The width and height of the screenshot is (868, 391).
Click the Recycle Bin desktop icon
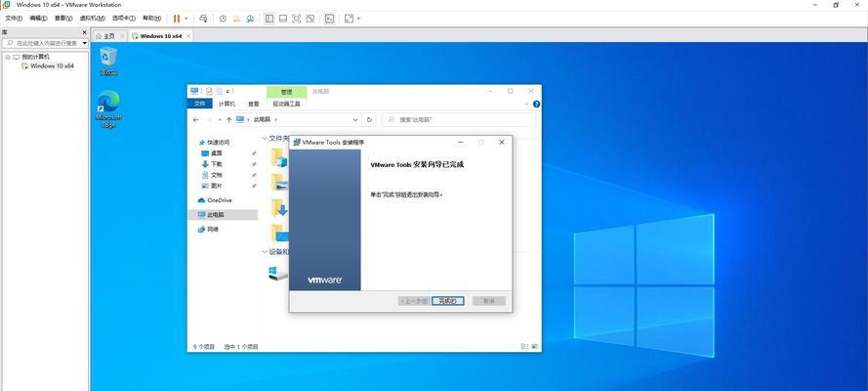click(x=108, y=61)
